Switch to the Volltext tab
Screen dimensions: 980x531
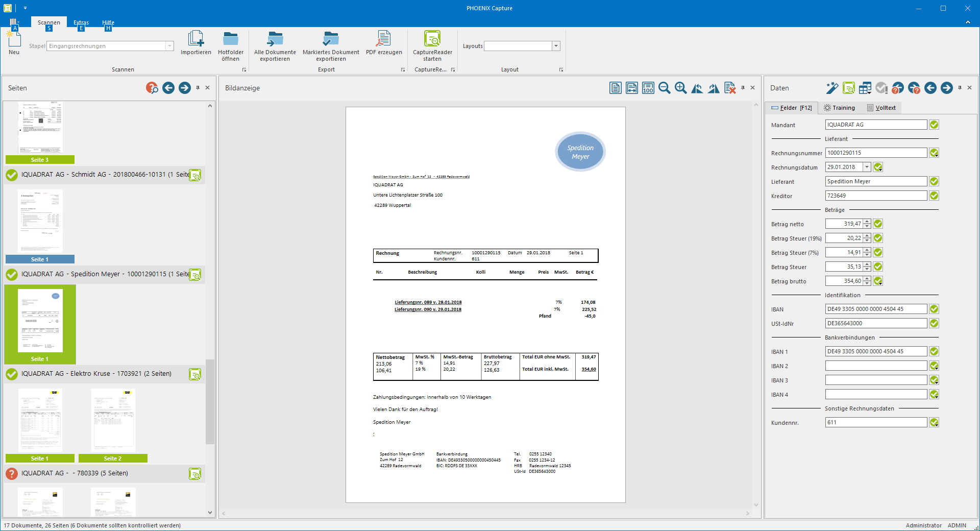881,108
